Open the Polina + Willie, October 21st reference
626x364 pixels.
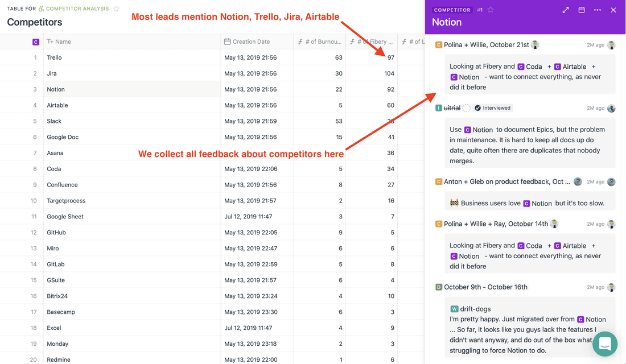click(x=486, y=45)
